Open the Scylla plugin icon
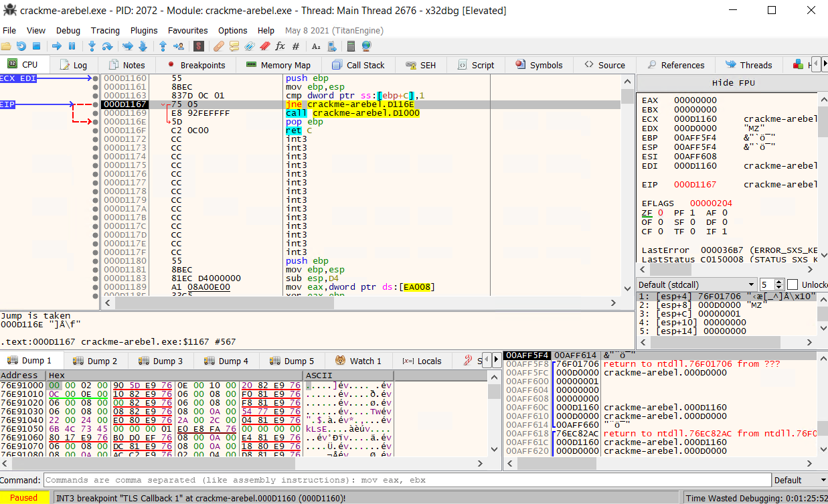 point(199,46)
